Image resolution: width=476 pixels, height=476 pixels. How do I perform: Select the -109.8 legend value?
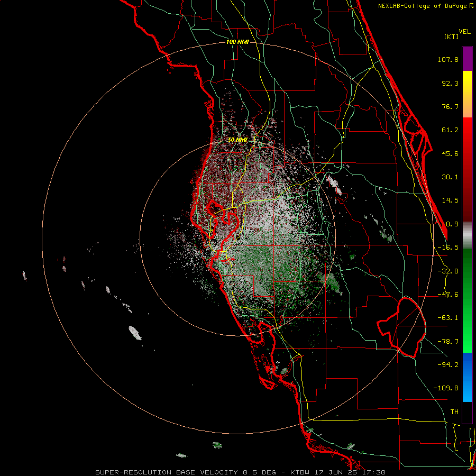click(446, 388)
